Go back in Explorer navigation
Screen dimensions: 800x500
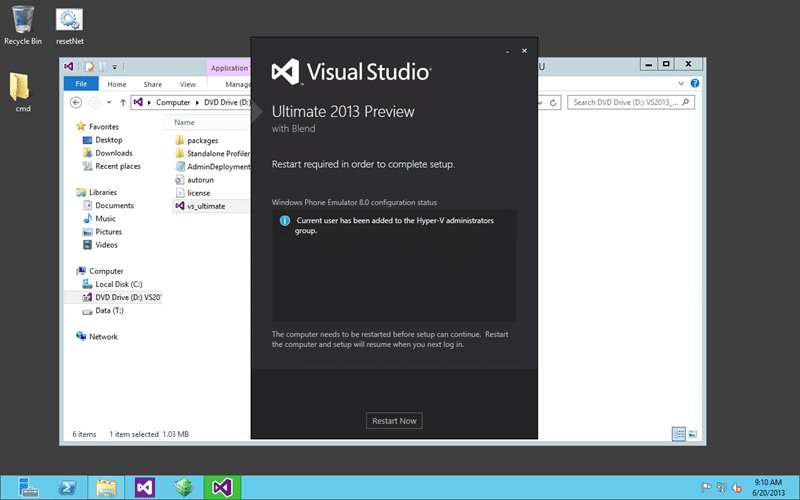76,103
